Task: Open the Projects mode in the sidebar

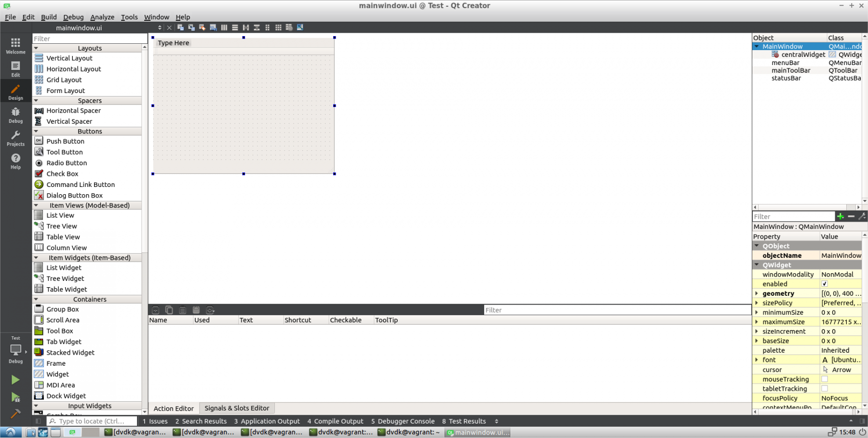Action: 15,138
